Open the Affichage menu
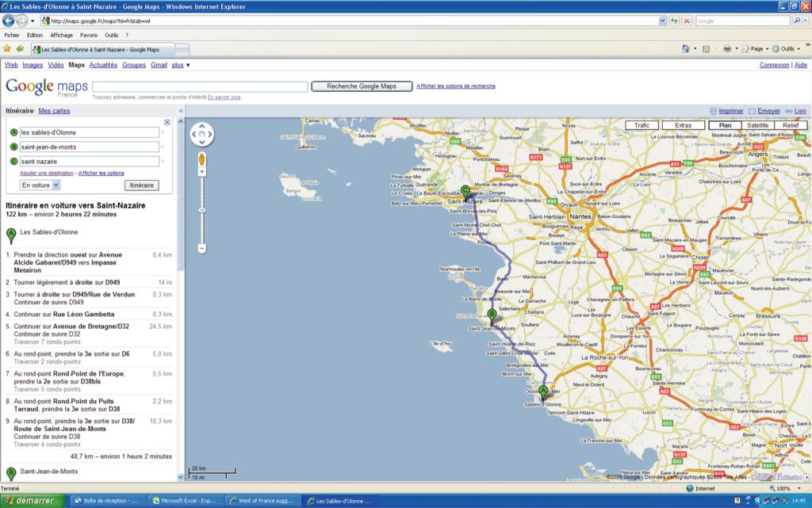 click(61, 35)
